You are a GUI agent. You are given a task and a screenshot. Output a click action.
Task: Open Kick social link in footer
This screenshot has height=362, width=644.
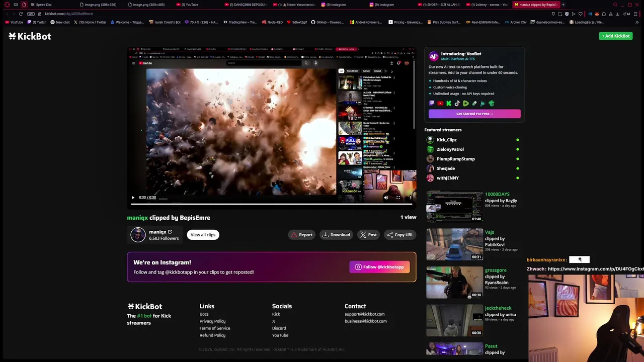[276, 314]
